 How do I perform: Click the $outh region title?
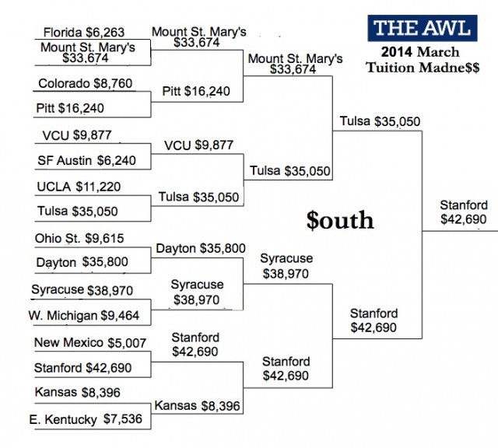click(340, 220)
